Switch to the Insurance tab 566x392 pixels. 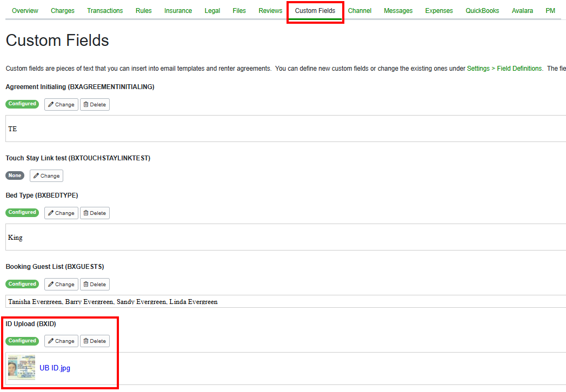tap(178, 10)
